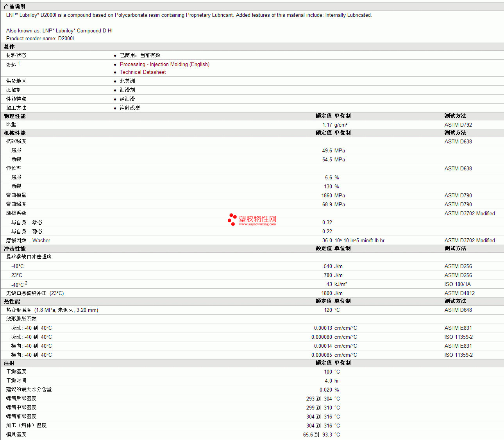Click the 性能特点 label
The width and height of the screenshot is (504, 440).
[x=16, y=99]
